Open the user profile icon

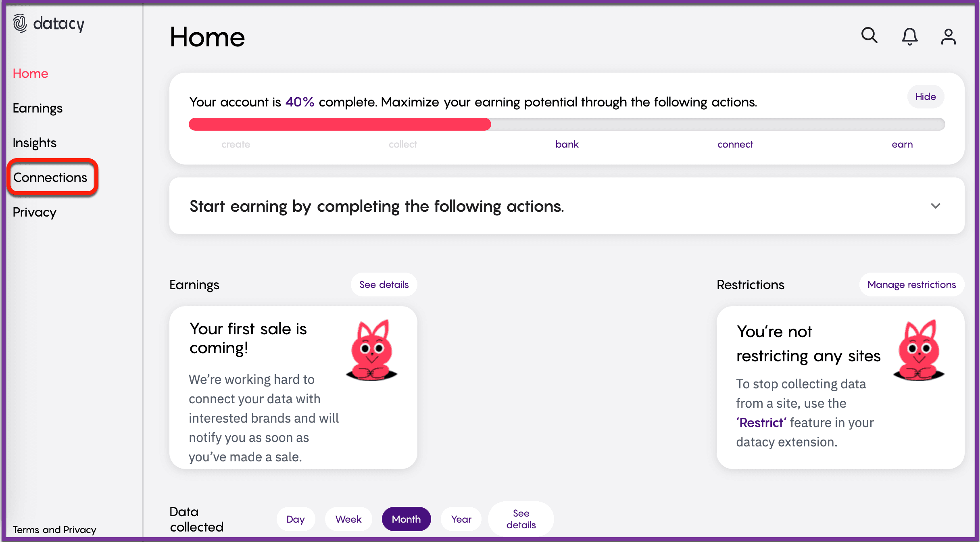coord(948,37)
